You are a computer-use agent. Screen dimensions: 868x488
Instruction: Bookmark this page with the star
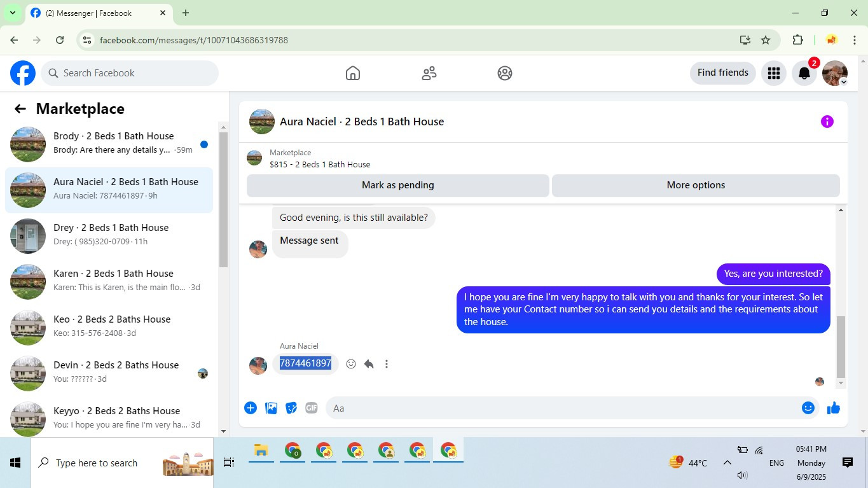pos(766,40)
